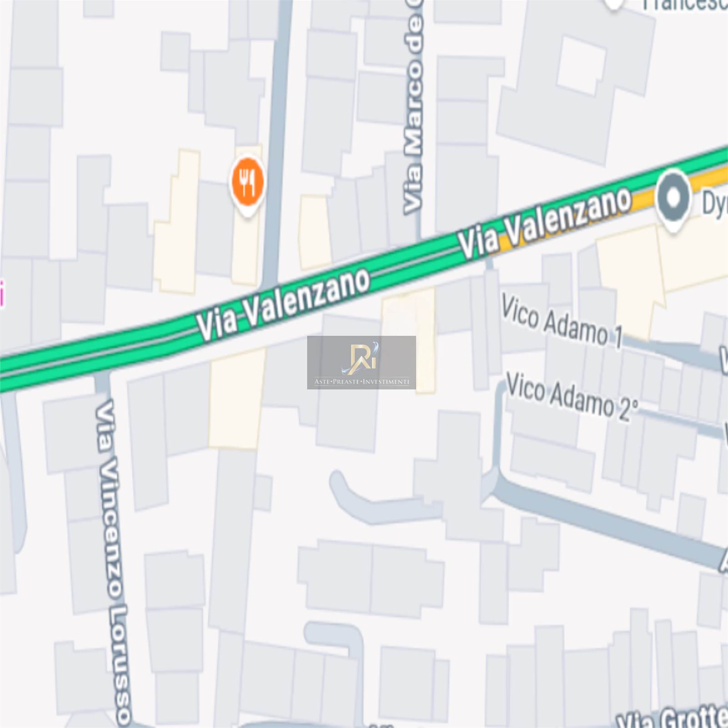The width and height of the screenshot is (728, 728).
Task: Click the Aste Preaste Investimenti watermark logo
Action: point(361,362)
